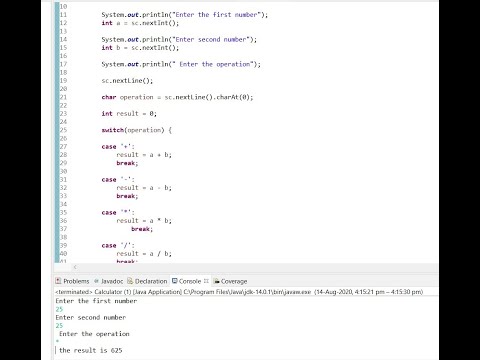Click the 'Enter the operation' println line
Viewport: 480px width, 360px height.
pyautogui.click(x=181, y=64)
